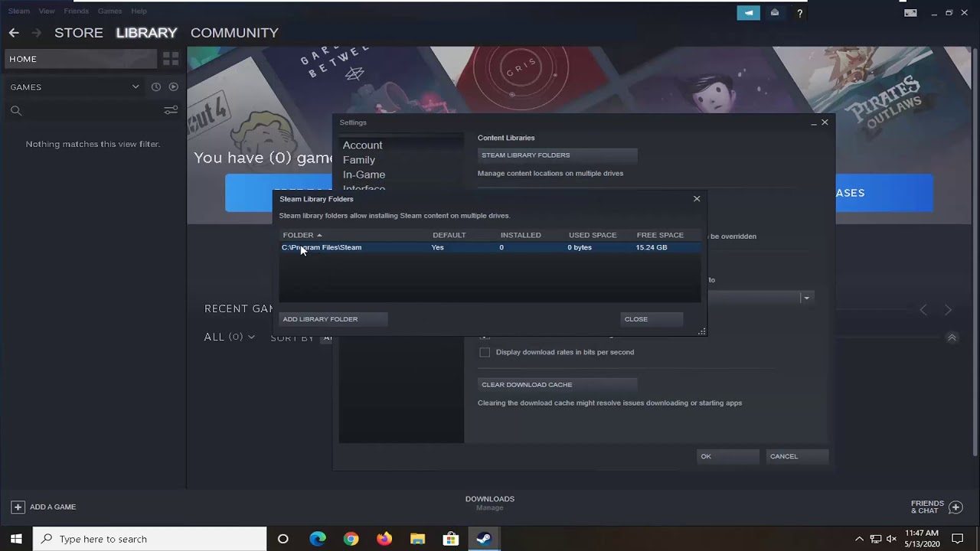The width and height of the screenshot is (980, 551).
Task: Launch Firefox from taskbar
Action: click(x=384, y=539)
